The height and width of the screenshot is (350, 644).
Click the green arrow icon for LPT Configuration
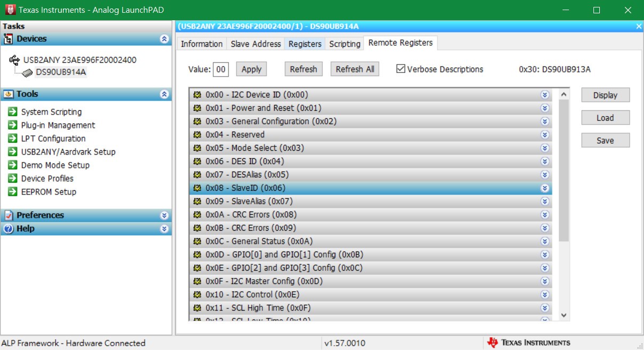(x=12, y=139)
